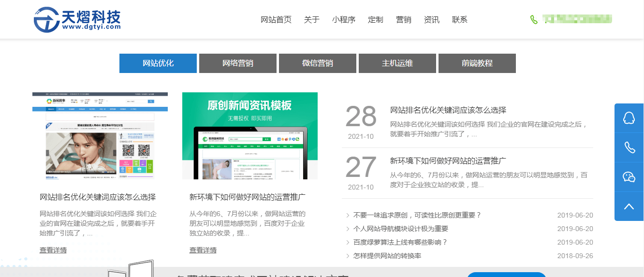Screen dimensions: 644x277
Task: Click the 天熠科技 logo
Action: [77, 20]
